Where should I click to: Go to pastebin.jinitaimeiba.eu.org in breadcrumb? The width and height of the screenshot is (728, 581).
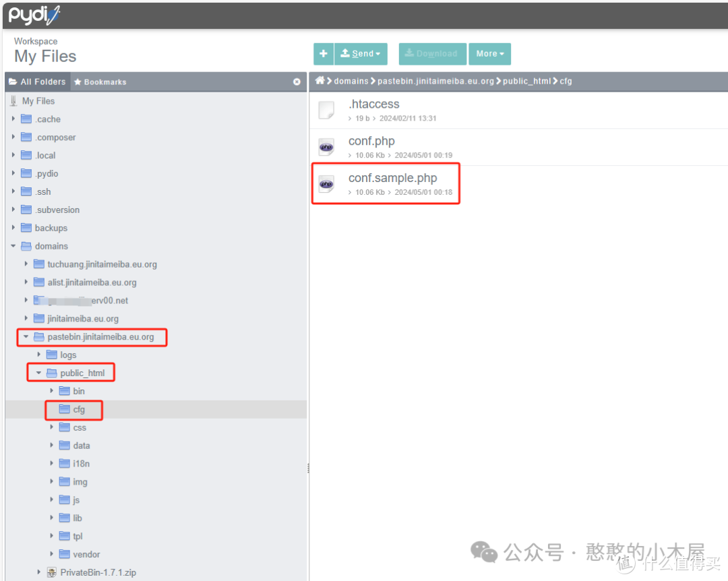click(435, 82)
